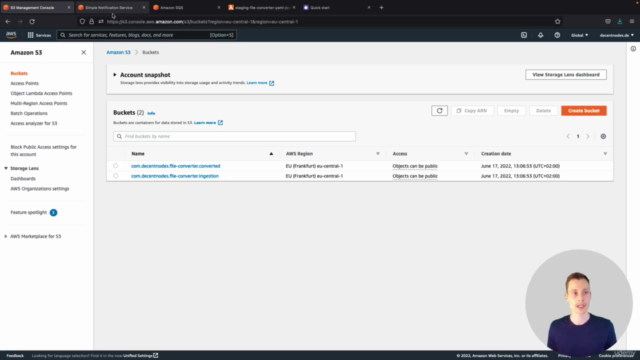This screenshot has height=360, width=640.
Task: Click the site security lock icon
Action: (x=91, y=21)
